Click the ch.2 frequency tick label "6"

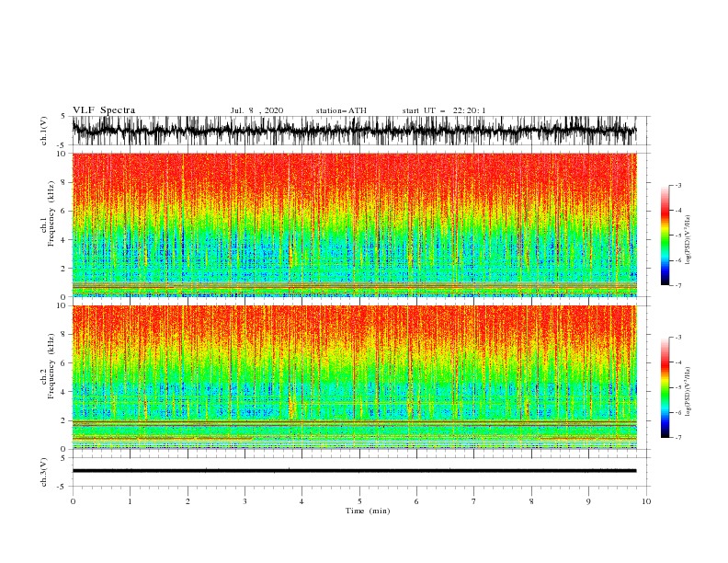tap(64, 363)
